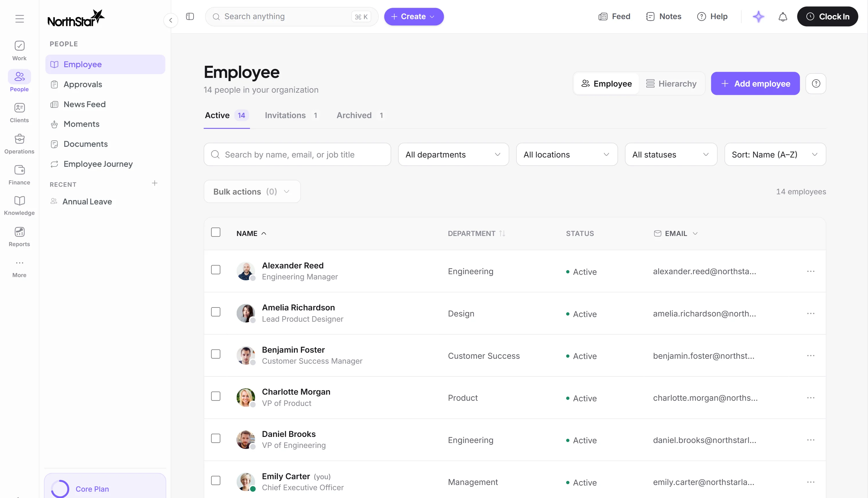The image size is (868, 498).
Task: Go to Work in the icon rail
Action: point(19,51)
